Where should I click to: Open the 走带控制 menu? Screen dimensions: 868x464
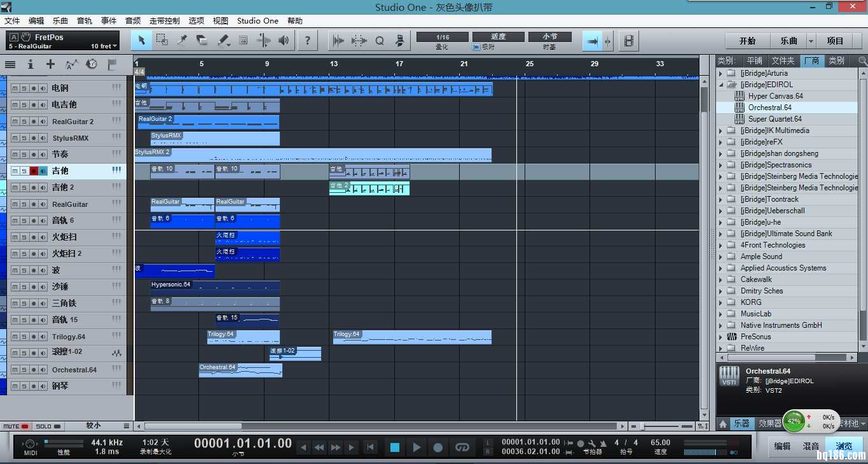(165, 20)
